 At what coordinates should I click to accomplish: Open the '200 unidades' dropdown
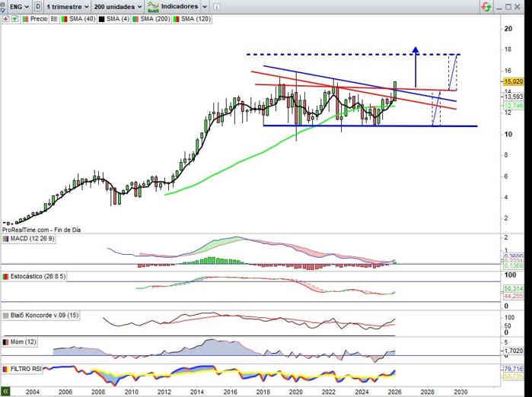[118, 6]
